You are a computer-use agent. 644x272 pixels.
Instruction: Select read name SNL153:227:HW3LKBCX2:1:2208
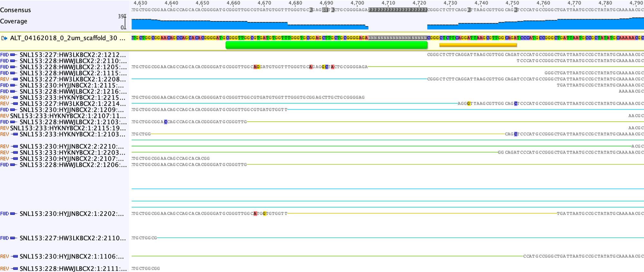(x=73, y=79)
